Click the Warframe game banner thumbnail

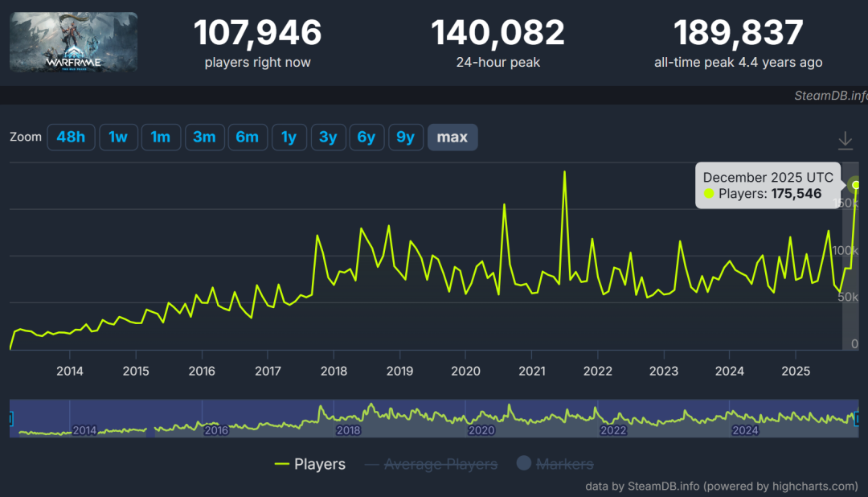74,42
